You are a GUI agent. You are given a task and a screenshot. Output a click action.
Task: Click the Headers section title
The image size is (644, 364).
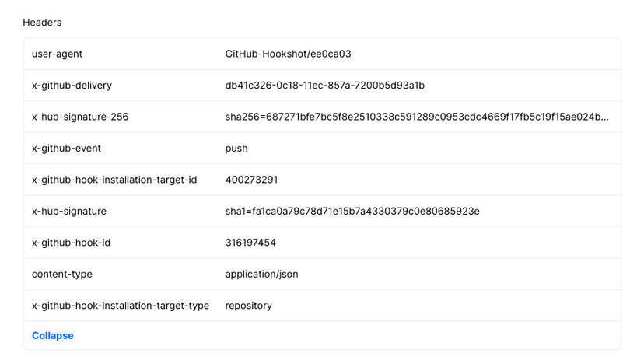[42, 23]
